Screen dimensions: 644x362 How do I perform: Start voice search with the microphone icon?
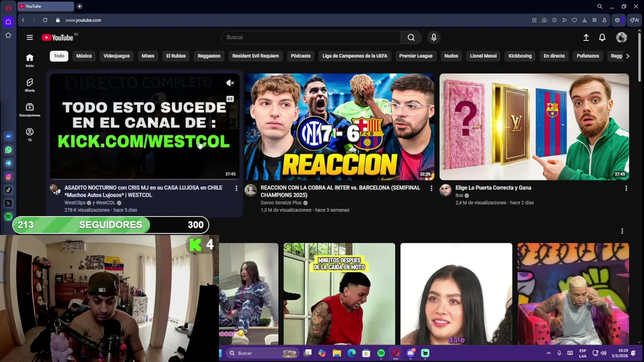(434, 37)
